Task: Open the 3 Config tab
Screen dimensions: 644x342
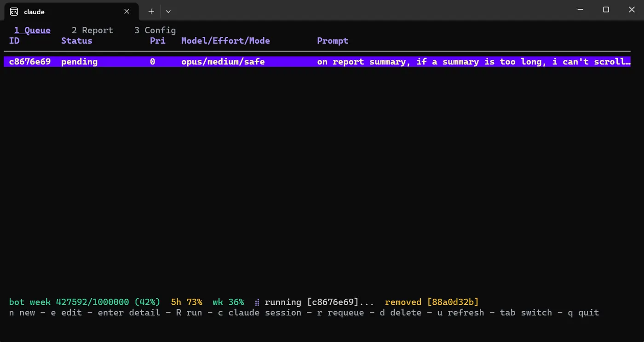Action: [x=155, y=30]
